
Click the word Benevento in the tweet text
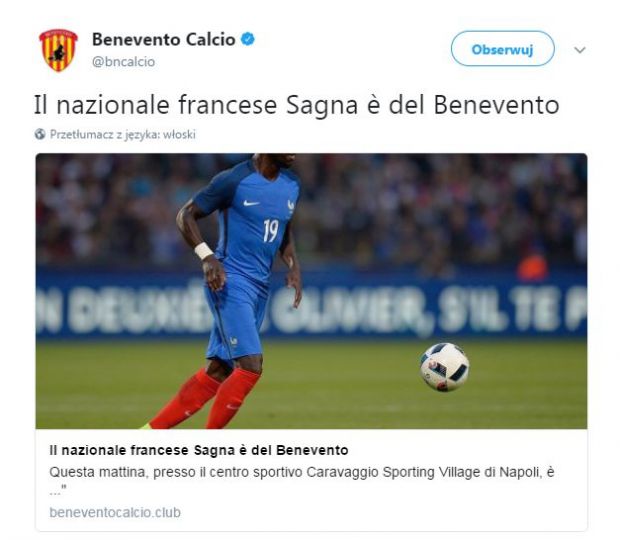pos(496,105)
